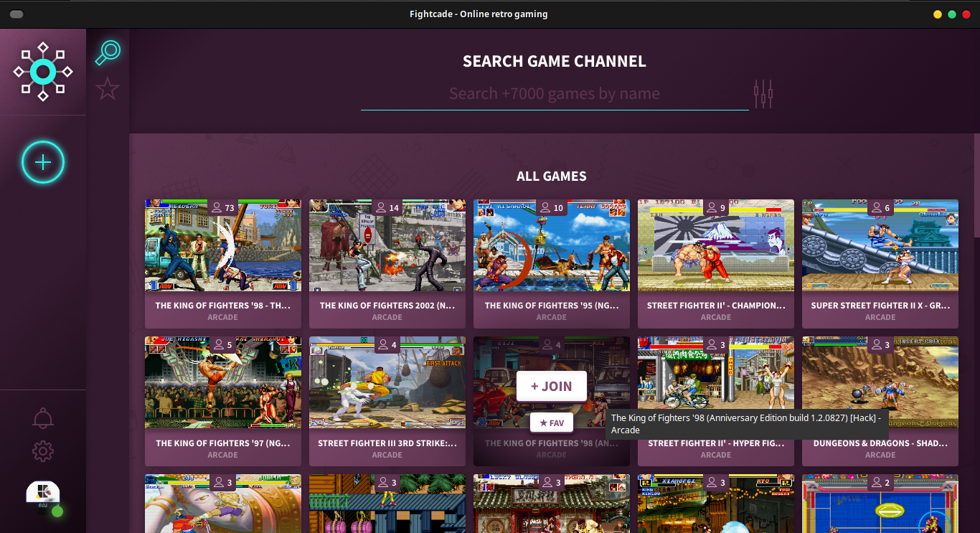Click the 9 players count badge
The height and width of the screenshot is (533, 980).
pyautogui.click(x=716, y=208)
